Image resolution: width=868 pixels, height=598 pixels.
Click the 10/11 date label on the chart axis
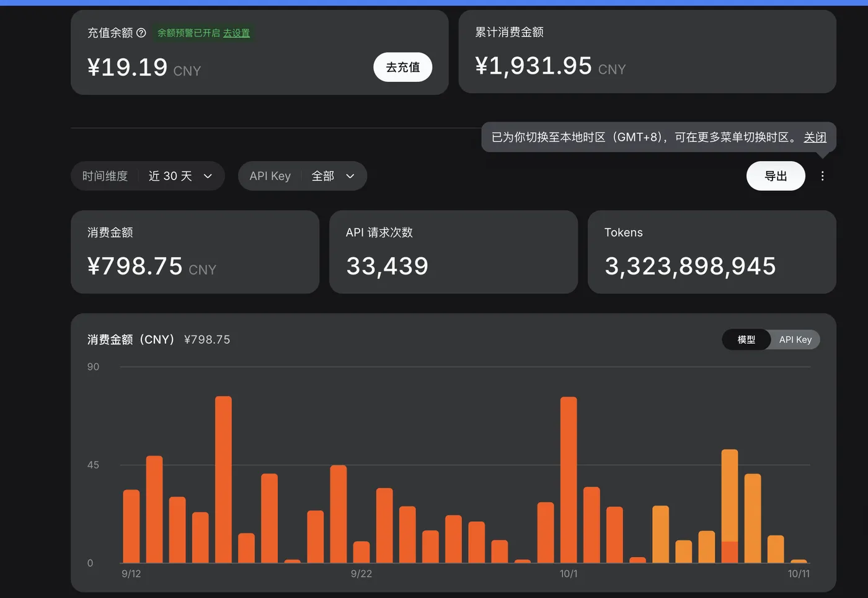click(x=799, y=574)
